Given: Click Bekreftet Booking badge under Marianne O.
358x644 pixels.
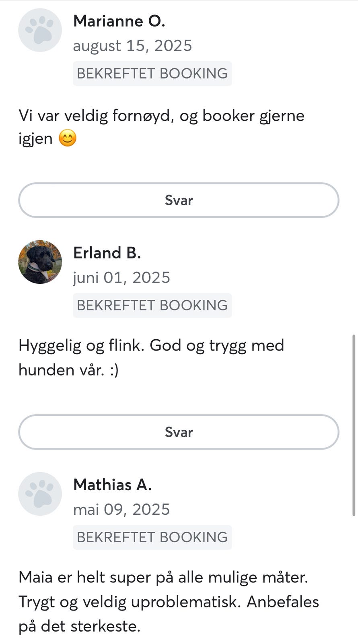Looking at the screenshot, I should (x=152, y=74).
